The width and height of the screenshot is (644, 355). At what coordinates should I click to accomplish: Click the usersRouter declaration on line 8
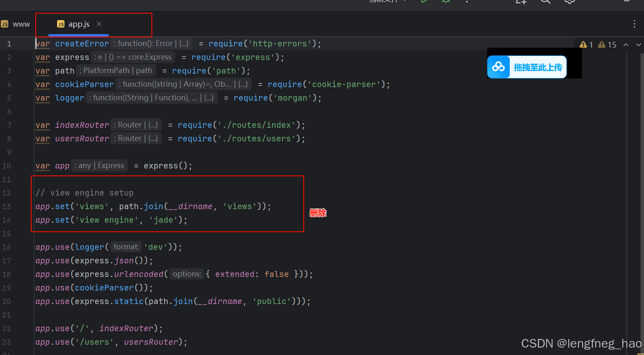(82, 138)
